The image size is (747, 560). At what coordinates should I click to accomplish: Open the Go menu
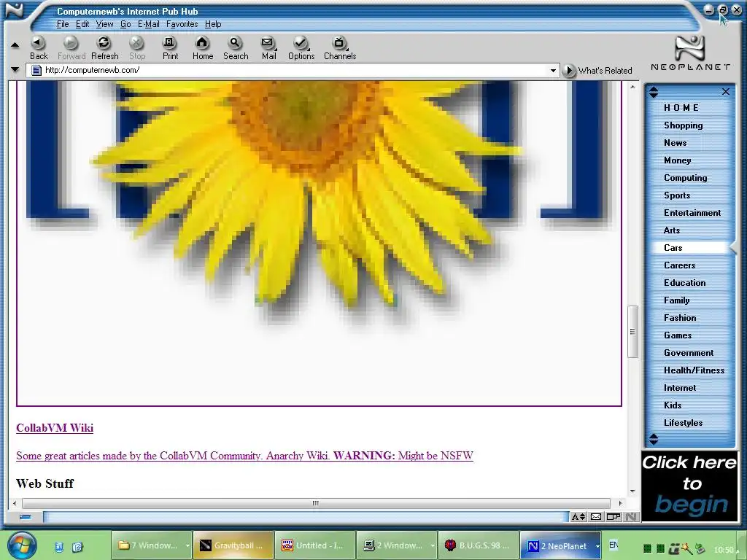pyautogui.click(x=125, y=24)
